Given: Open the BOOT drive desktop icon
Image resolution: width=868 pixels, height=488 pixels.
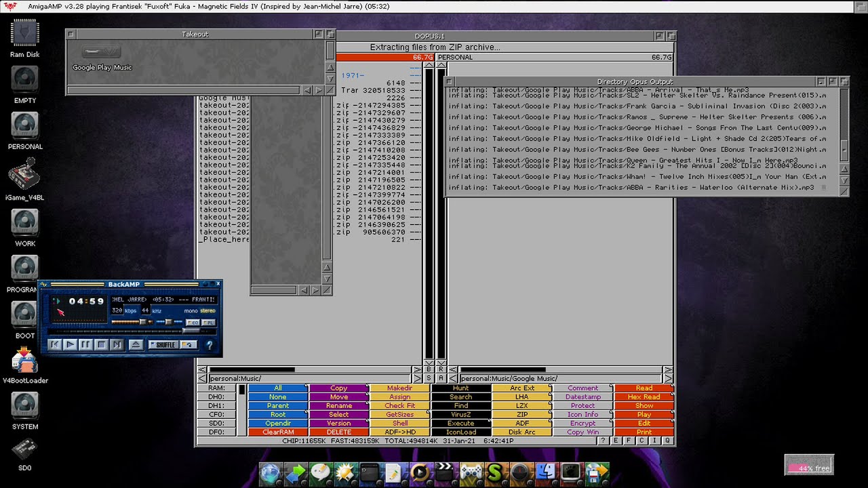Looking at the screenshot, I should [25, 315].
